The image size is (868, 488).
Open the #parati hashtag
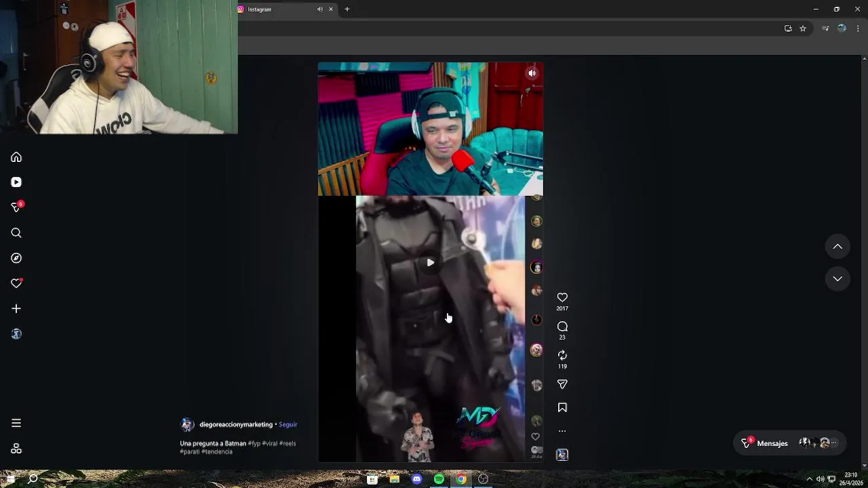coord(189,451)
